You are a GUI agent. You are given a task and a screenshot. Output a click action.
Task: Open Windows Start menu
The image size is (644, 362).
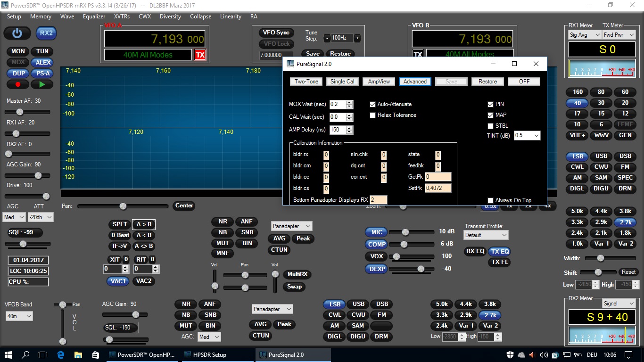tap(8, 354)
